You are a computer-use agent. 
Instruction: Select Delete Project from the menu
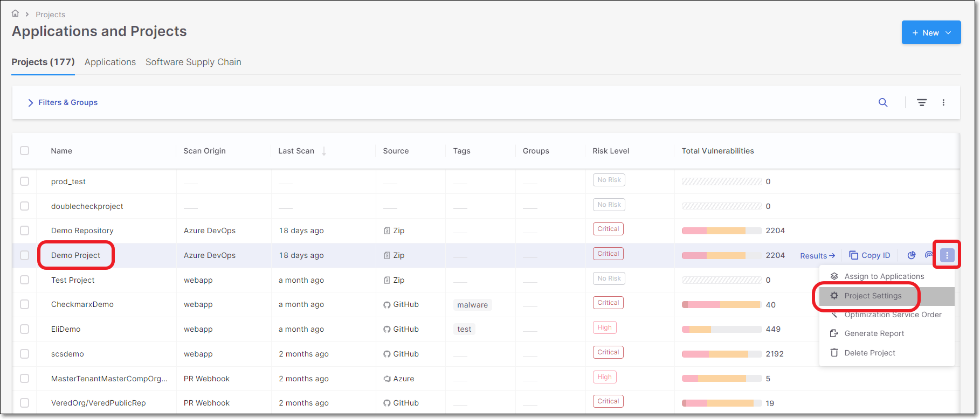887,353
